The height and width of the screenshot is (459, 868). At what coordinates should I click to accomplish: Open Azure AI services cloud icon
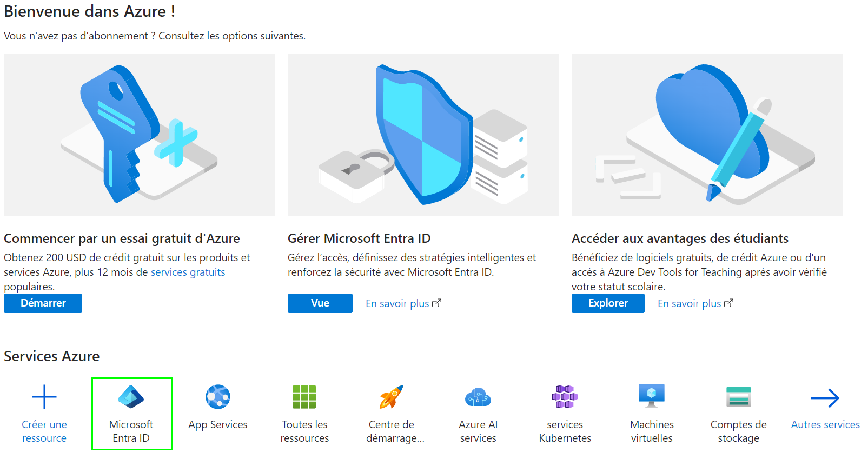478,397
